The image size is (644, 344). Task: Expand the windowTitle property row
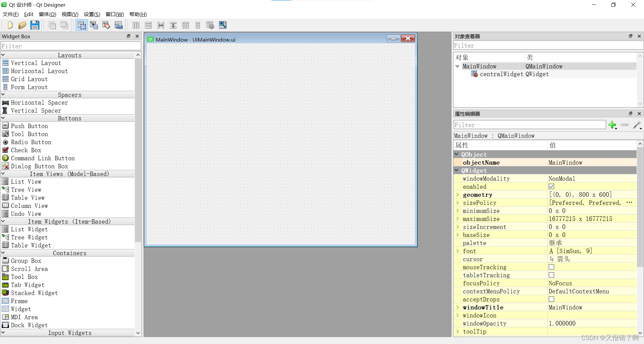458,307
